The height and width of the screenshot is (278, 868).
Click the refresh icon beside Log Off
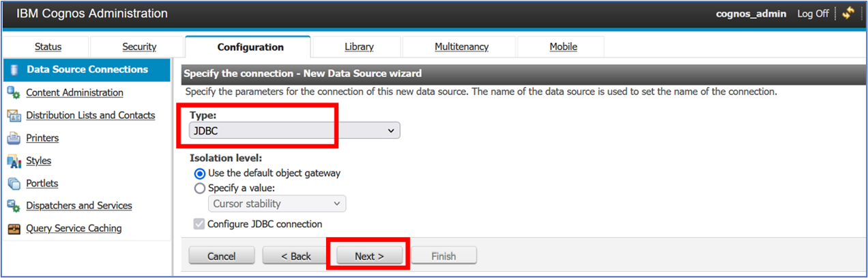point(849,13)
